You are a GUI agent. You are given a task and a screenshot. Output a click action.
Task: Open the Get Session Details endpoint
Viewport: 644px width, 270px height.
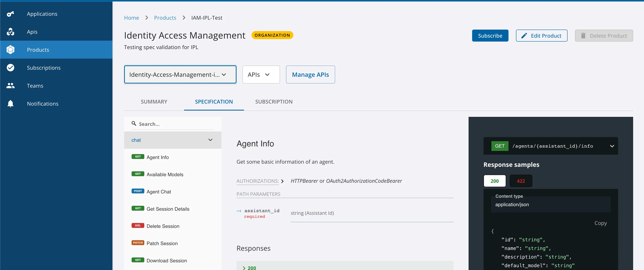[x=172, y=209]
